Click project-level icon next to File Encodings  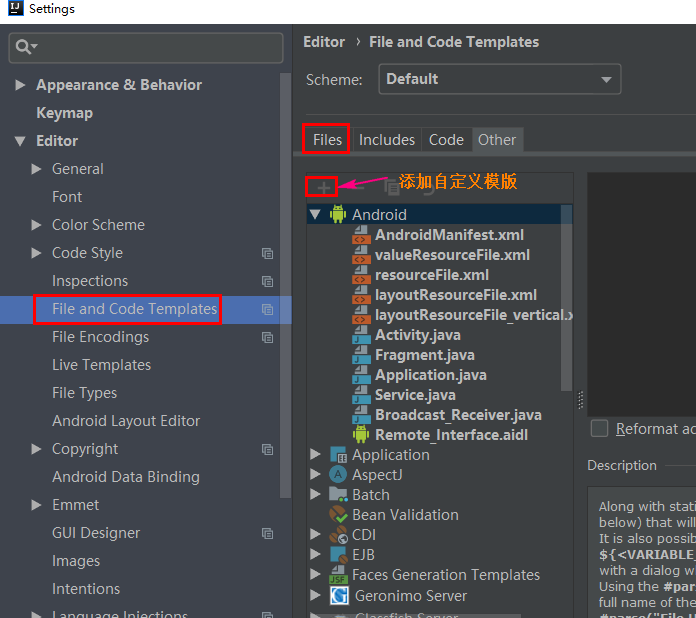coord(267,337)
